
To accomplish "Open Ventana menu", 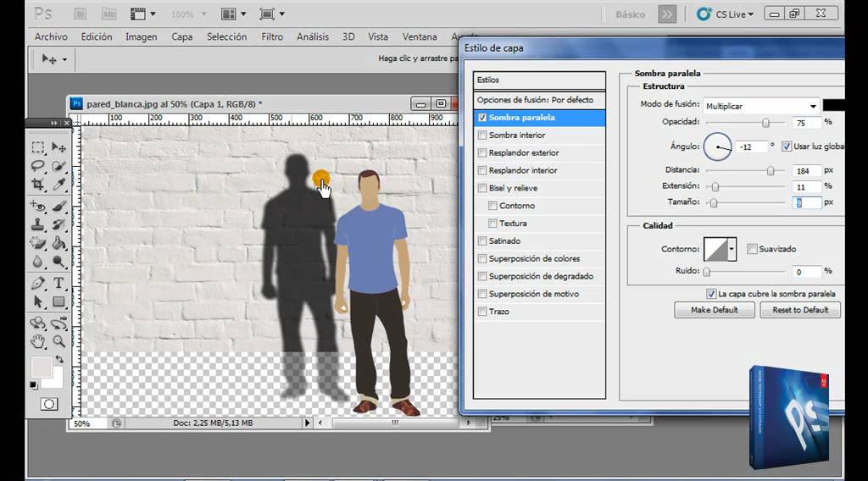I will [419, 36].
